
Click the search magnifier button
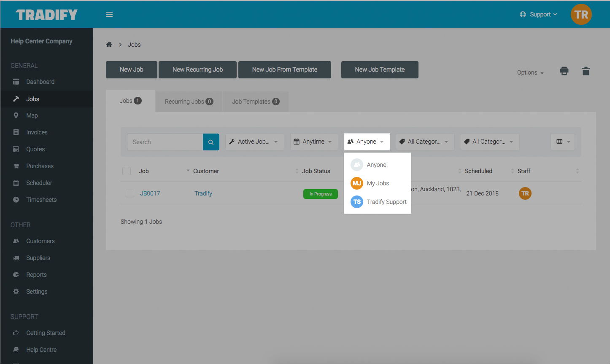point(211,142)
